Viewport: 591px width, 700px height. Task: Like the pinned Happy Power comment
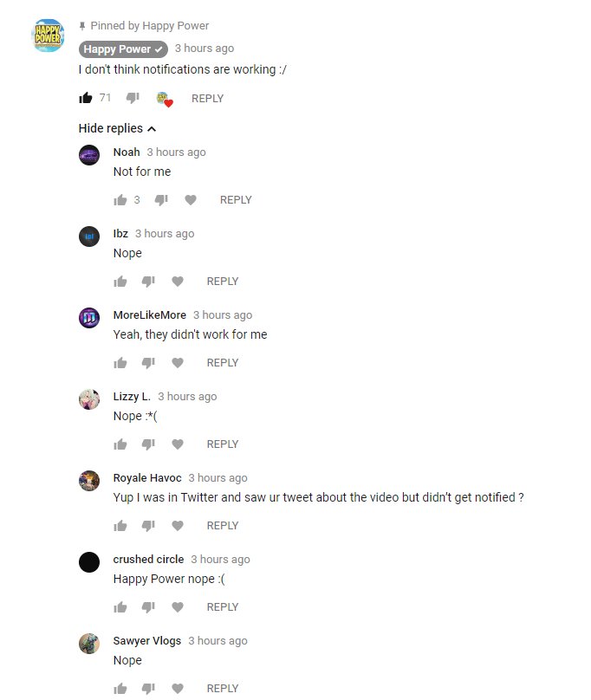click(85, 98)
